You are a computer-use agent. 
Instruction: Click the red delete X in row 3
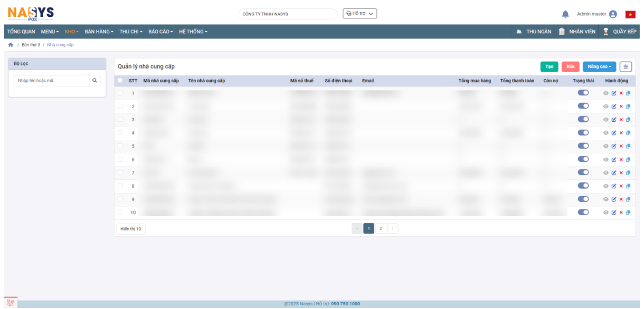pyautogui.click(x=621, y=120)
